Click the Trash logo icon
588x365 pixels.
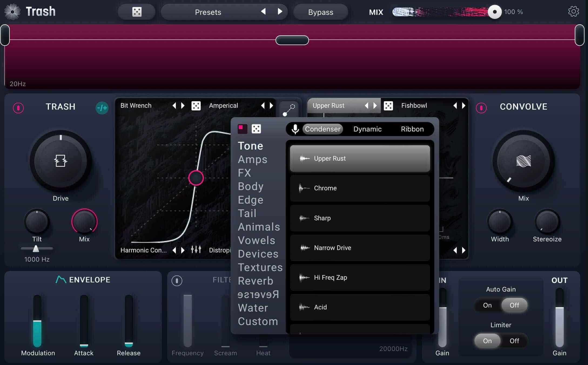(12, 12)
